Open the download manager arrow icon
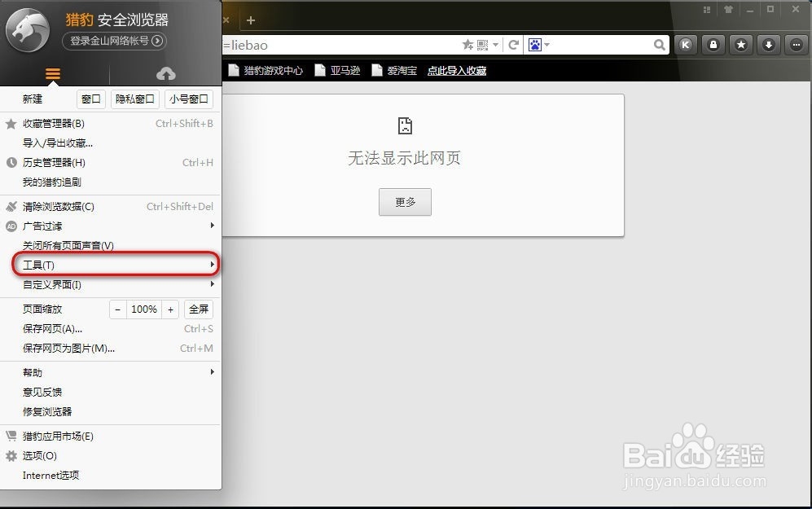The image size is (812, 509). [x=768, y=45]
